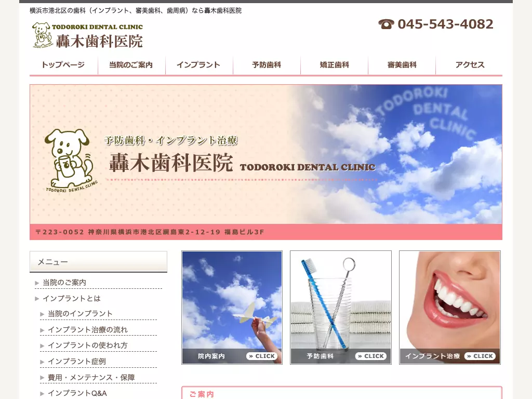Click the ご案内 section heading
The height and width of the screenshot is (399, 532).
pyautogui.click(x=202, y=394)
